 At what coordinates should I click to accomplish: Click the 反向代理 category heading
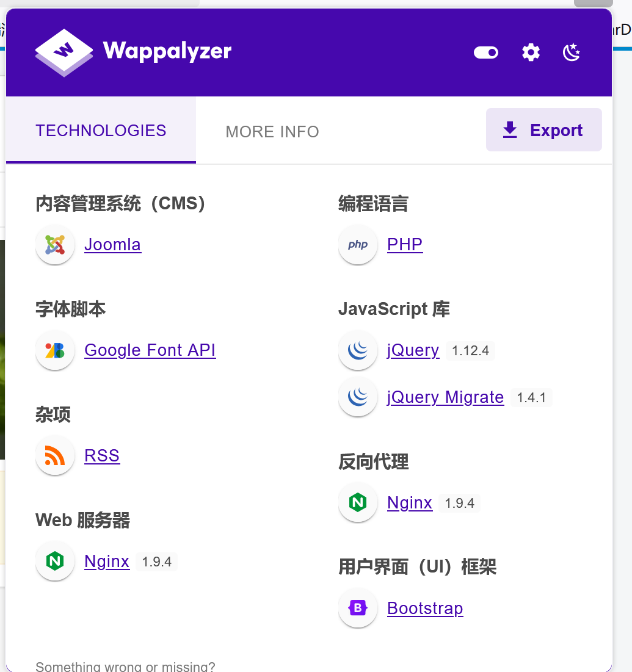click(373, 461)
